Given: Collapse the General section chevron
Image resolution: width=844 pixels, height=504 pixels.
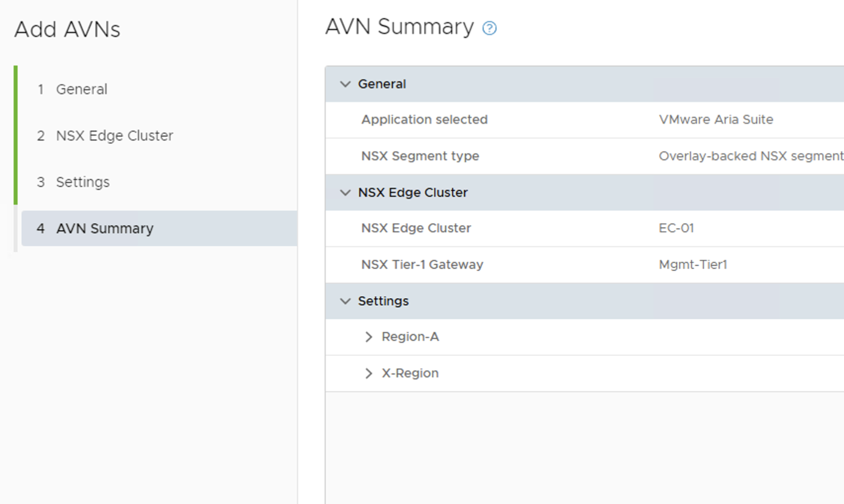Looking at the screenshot, I should 345,84.
